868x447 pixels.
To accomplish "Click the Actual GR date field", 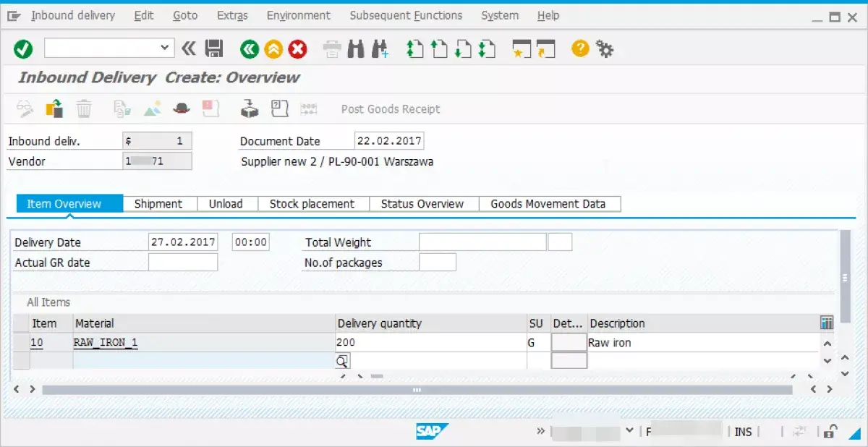I will click(x=183, y=263).
